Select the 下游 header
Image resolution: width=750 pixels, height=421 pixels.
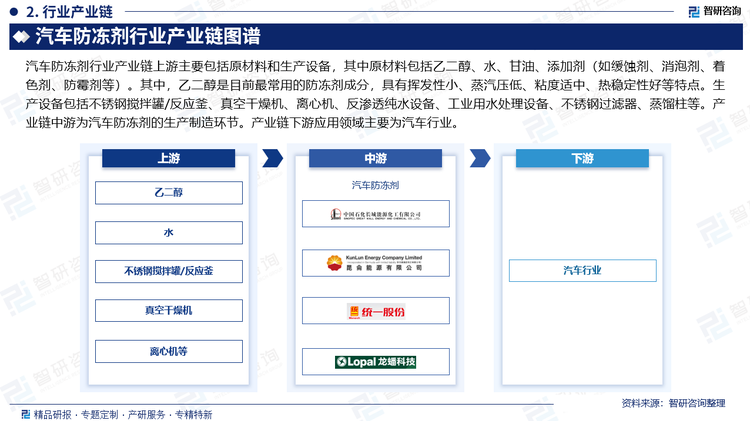pos(582,158)
